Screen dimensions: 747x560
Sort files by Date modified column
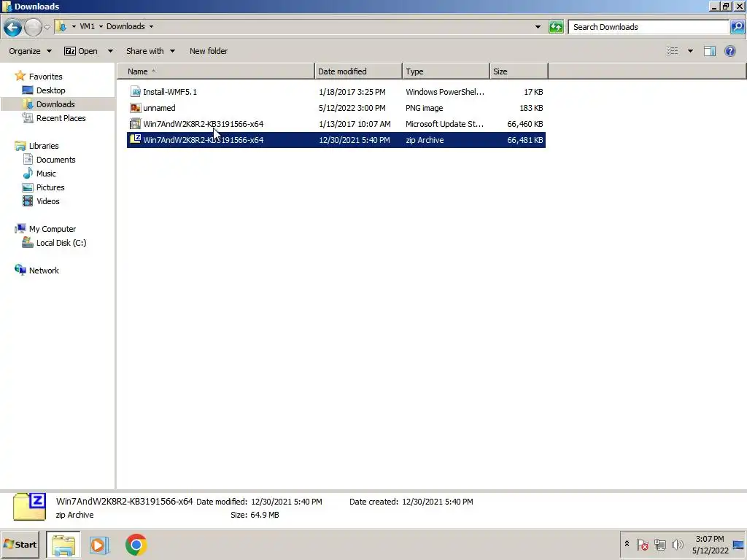tap(358, 71)
